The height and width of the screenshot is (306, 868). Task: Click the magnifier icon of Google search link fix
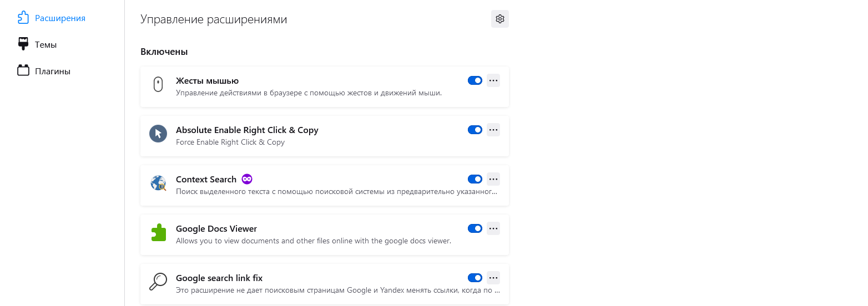click(158, 282)
